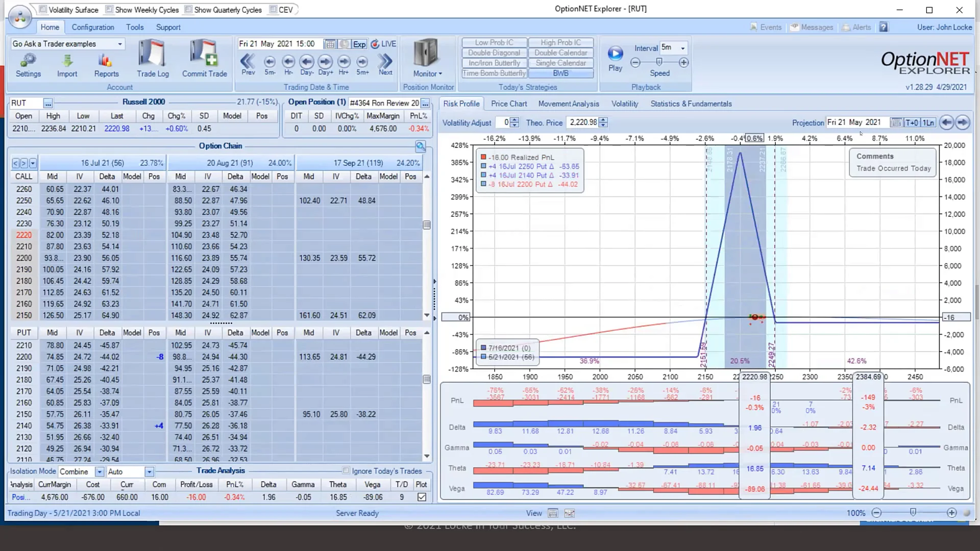Viewport: 980px width, 551px height.
Task: Click the Commit Trade icon
Action: [205, 59]
